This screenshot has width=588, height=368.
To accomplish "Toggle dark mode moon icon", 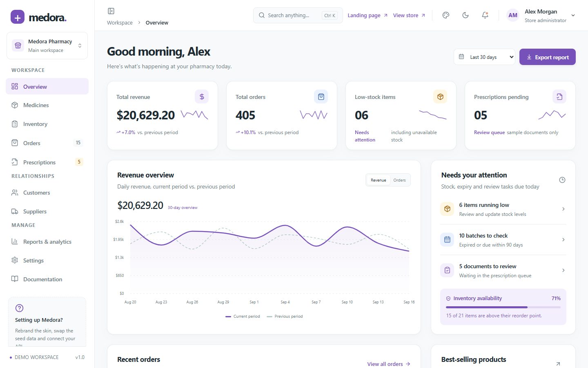I will tap(465, 15).
